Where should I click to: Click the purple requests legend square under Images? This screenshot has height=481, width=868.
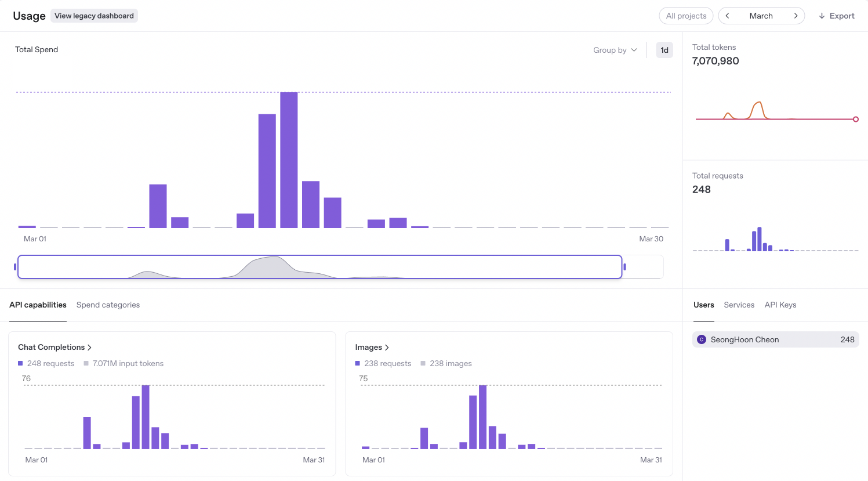pos(358,363)
